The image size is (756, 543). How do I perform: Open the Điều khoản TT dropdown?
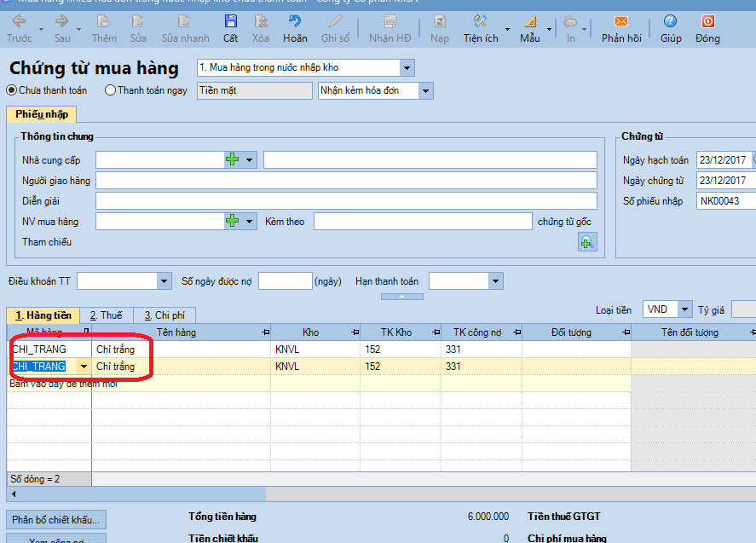[164, 281]
